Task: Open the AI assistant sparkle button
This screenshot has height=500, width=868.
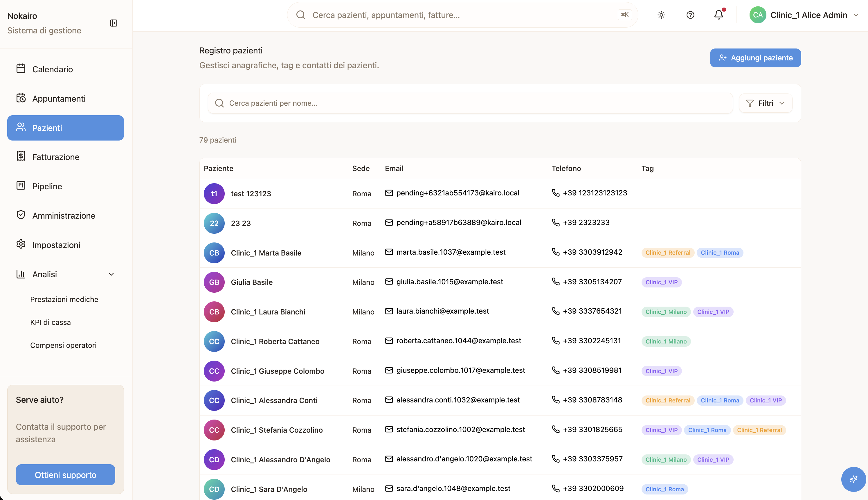Action: coord(853,479)
